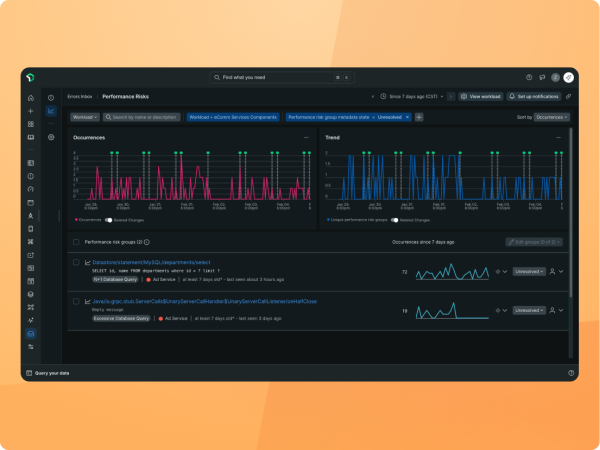
Task: Open the home icon in left sidebar
Action: [x=31, y=98]
